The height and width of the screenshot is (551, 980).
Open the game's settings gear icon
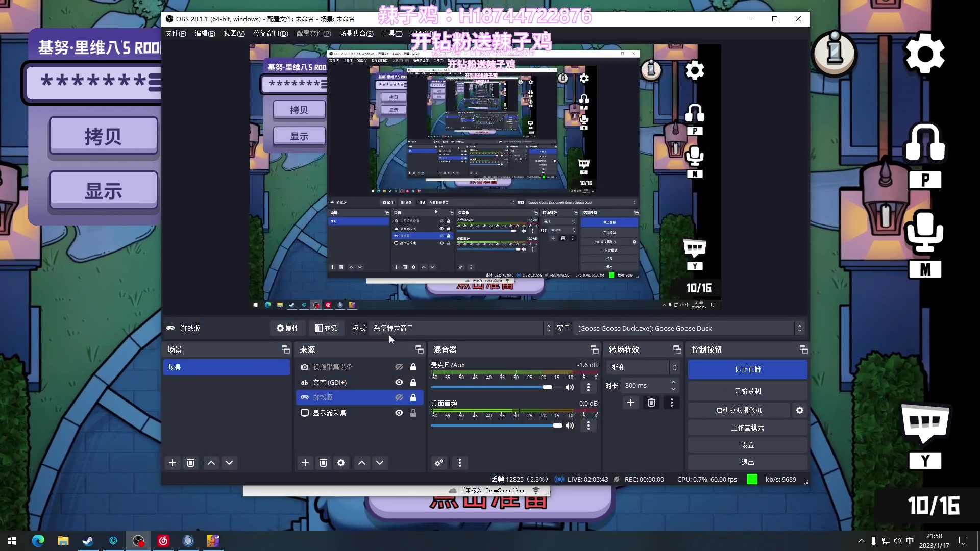click(x=924, y=54)
